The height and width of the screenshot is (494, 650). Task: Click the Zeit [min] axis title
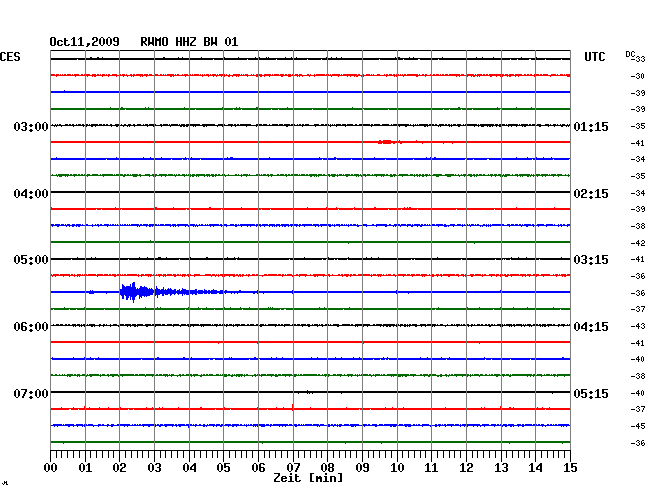click(x=308, y=478)
